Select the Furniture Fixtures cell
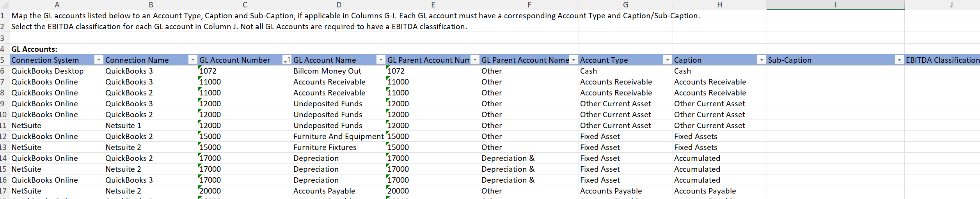This screenshot has width=980, height=199. 325,147
